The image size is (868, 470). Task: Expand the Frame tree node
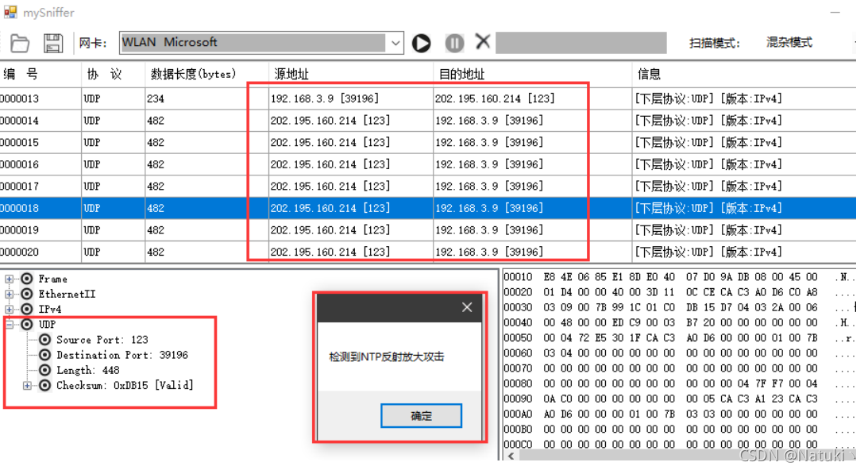[9, 279]
